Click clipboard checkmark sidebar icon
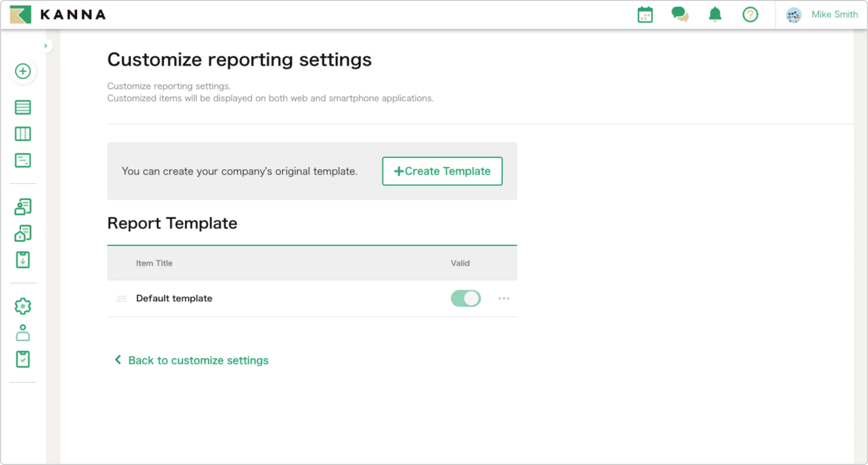Image resolution: width=868 pixels, height=465 pixels. point(23,359)
